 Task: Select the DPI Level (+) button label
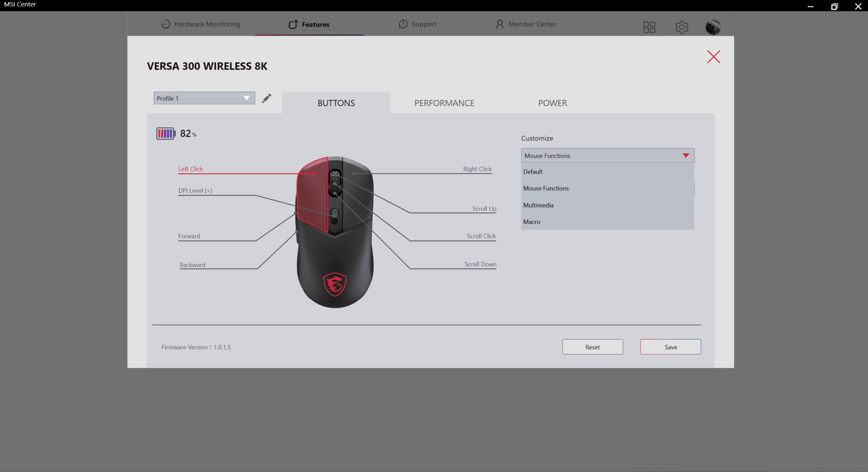195,190
